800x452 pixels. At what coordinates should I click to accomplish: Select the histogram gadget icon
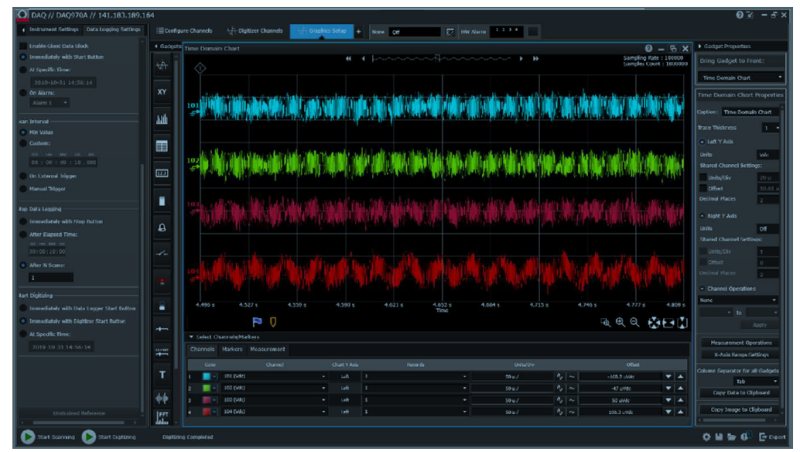pyautogui.click(x=162, y=119)
